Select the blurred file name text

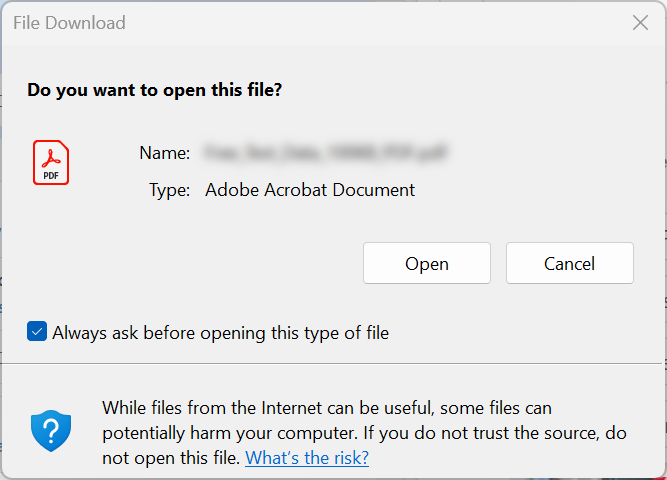point(325,153)
